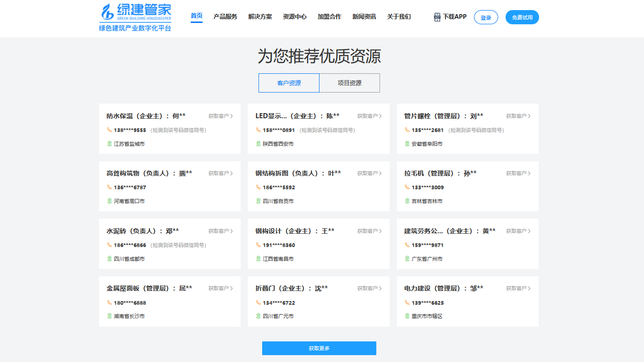The width and height of the screenshot is (644, 362).
Task: Click the 免费试用 button
Action: click(x=522, y=17)
